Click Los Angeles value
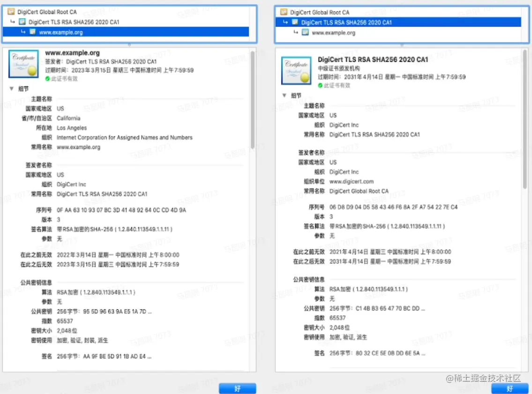The height and width of the screenshot is (394, 532). tap(72, 128)
